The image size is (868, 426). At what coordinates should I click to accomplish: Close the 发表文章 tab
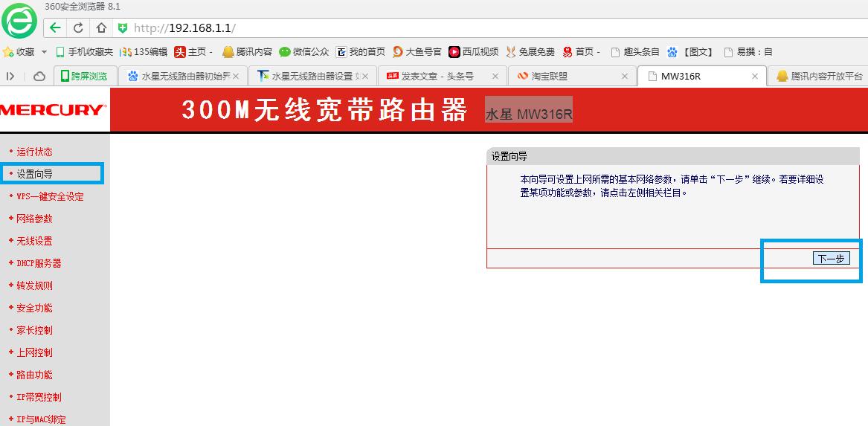point(495,77)
